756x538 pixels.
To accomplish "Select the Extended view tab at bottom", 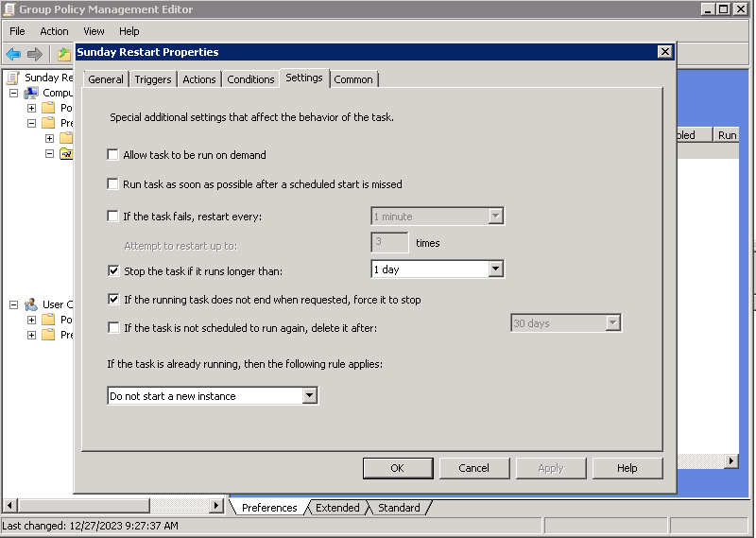I will click(x=337, y=508).
